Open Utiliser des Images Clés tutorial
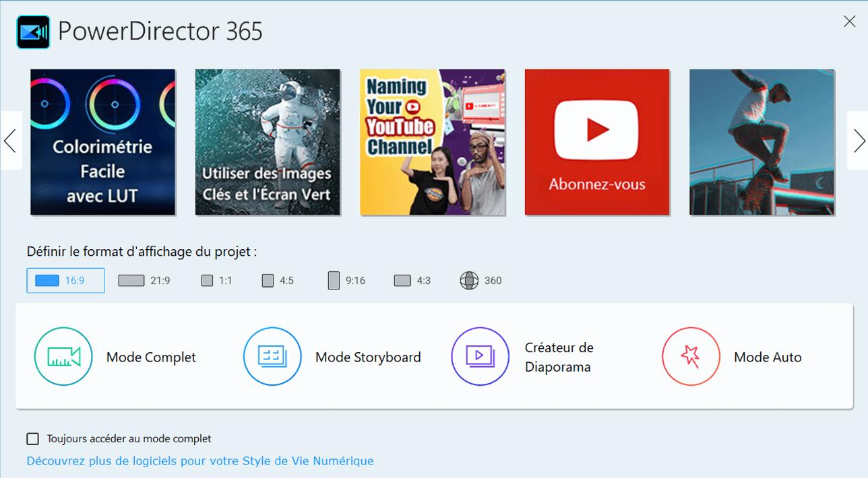Image resolution: width=868 pixels, height=478 pixels. (x=268, y=142)
